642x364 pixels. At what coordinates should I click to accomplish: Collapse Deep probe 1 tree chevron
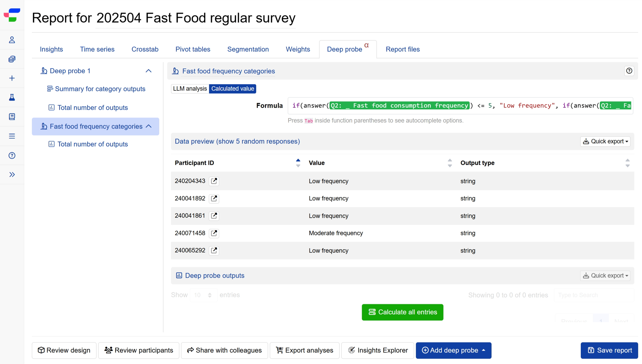pyautogui.click(x=148, y=71)
